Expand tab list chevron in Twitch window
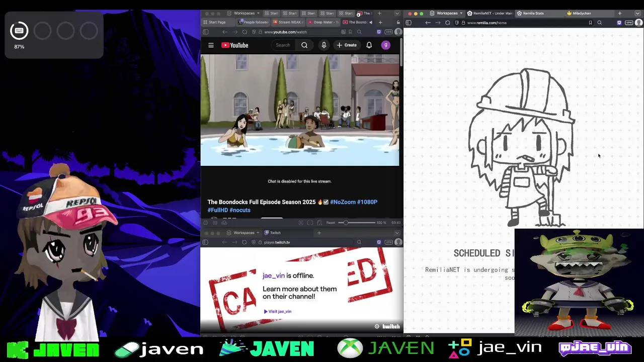This screenshot has width=644, height=362. 397,233
